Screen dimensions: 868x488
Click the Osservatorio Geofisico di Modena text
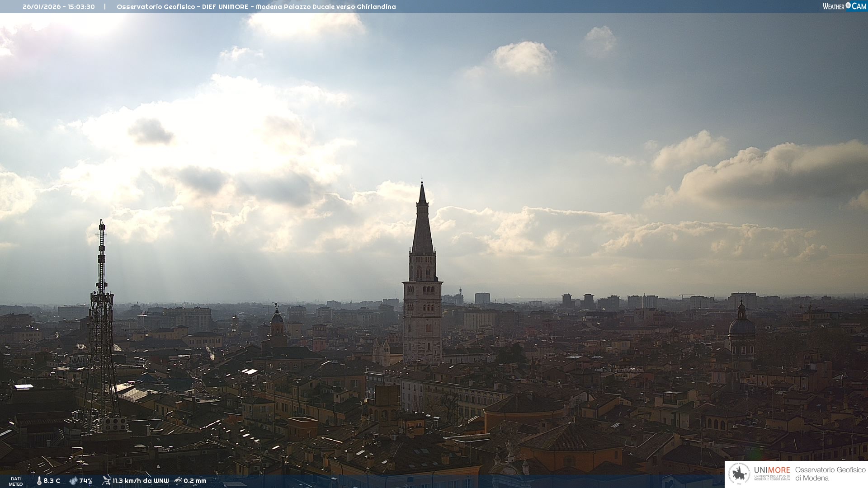830,474
